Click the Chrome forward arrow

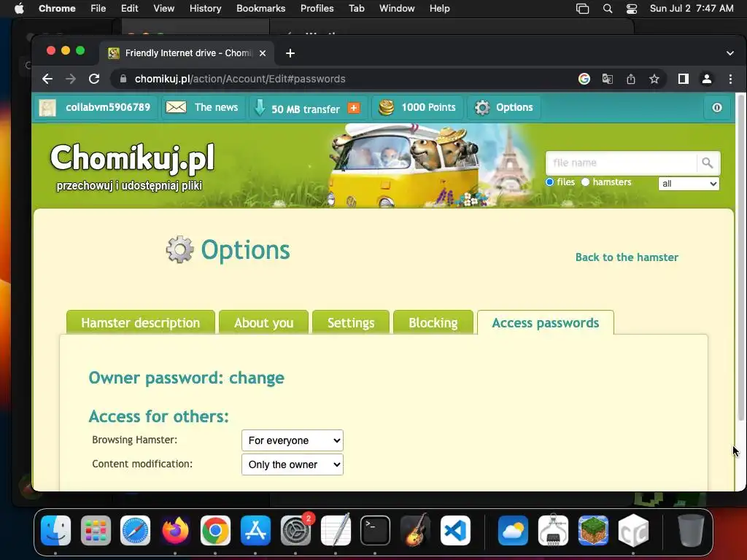click(x=71, y=79)
